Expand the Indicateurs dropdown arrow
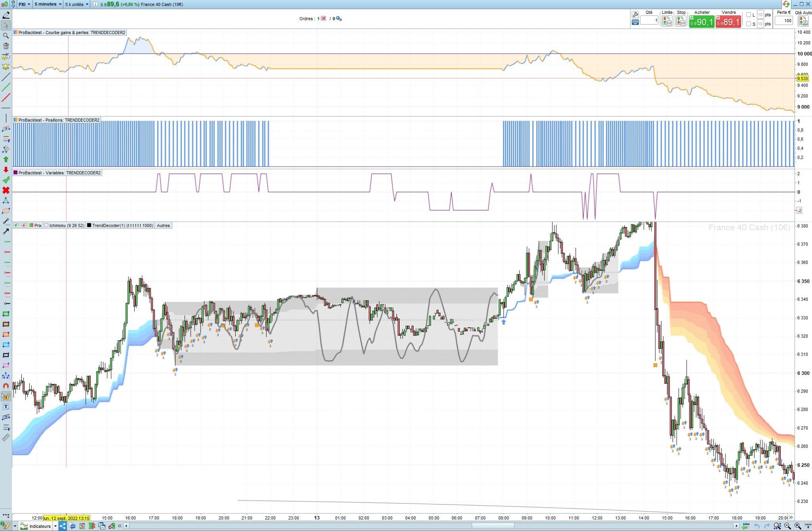 [55, 526]
